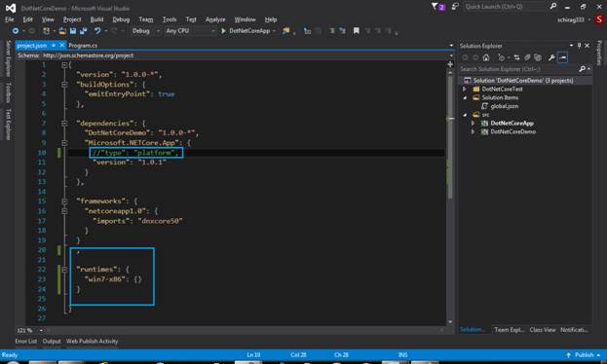Switch to the Team Explorer tab
The height and width of the screenshot is (364, 607).
pyautogui.click(x=509, y=330)
